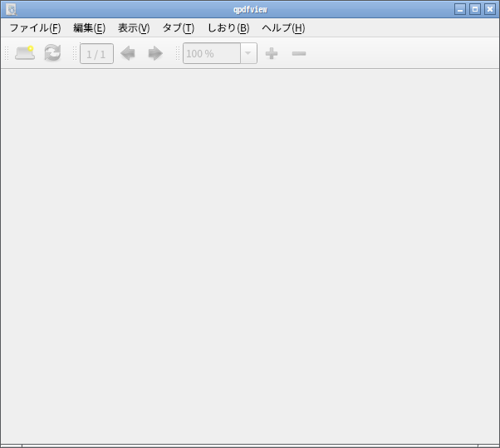Click the open file toolbar icon
The height and width of the screenshot is (448, 500).
(25, 53)
